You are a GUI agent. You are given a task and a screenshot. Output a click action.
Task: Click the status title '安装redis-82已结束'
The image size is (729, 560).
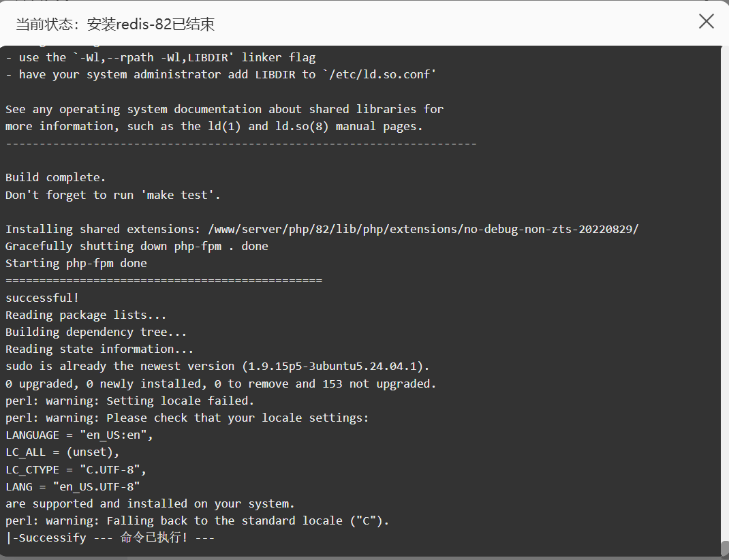(151, 24)
